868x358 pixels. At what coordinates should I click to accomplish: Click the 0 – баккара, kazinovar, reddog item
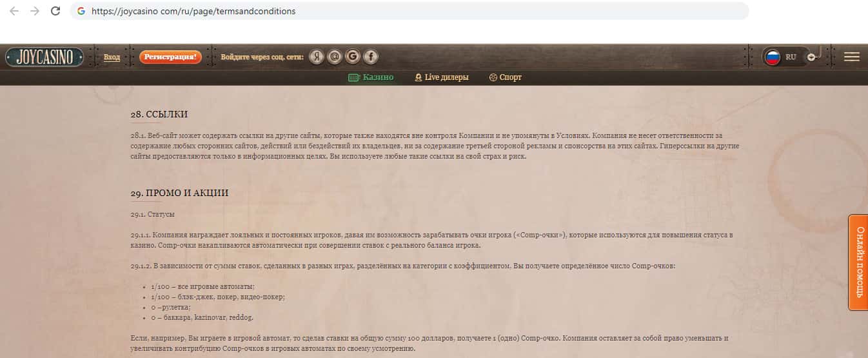point(202,317)
